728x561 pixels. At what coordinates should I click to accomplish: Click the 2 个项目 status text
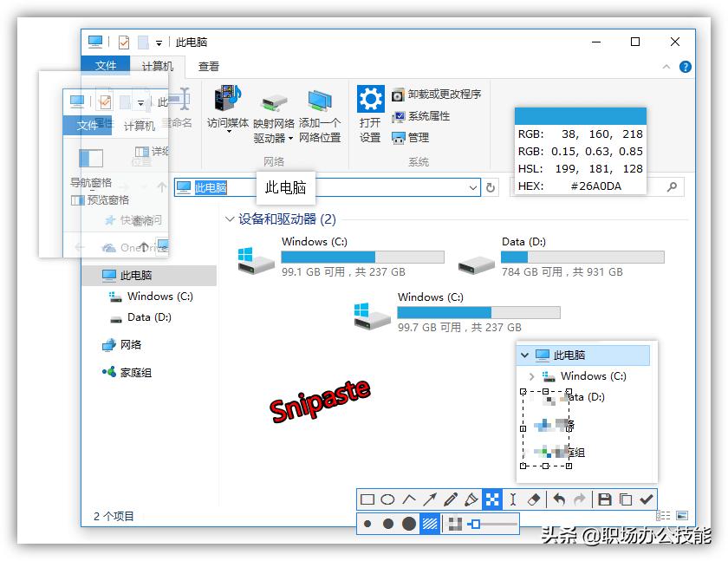[x=114, y=516]
